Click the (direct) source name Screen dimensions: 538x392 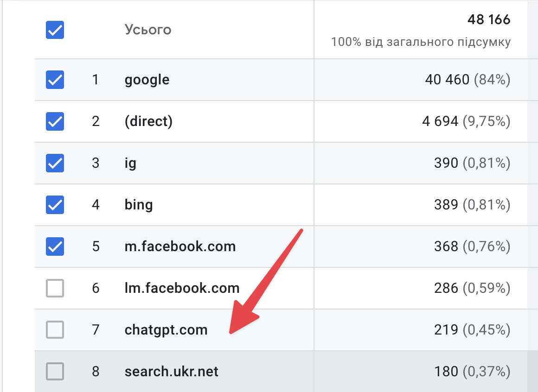click(x=148, y=122)
